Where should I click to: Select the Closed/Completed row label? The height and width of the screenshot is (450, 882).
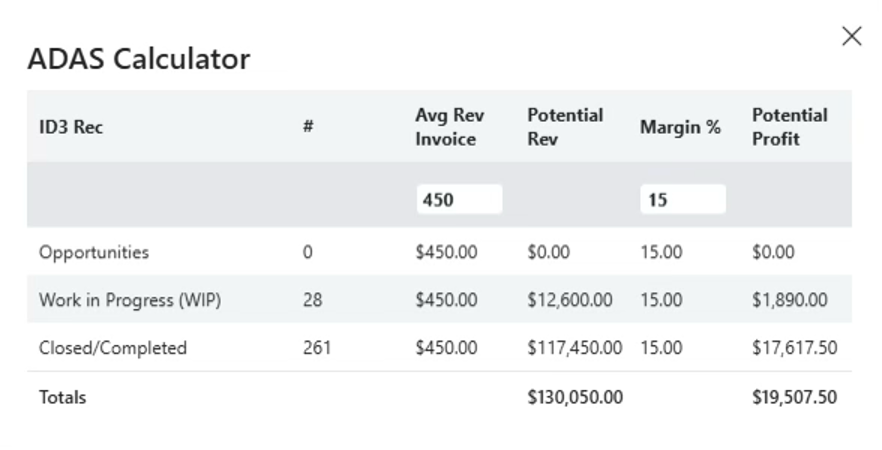tap(112, 348)
